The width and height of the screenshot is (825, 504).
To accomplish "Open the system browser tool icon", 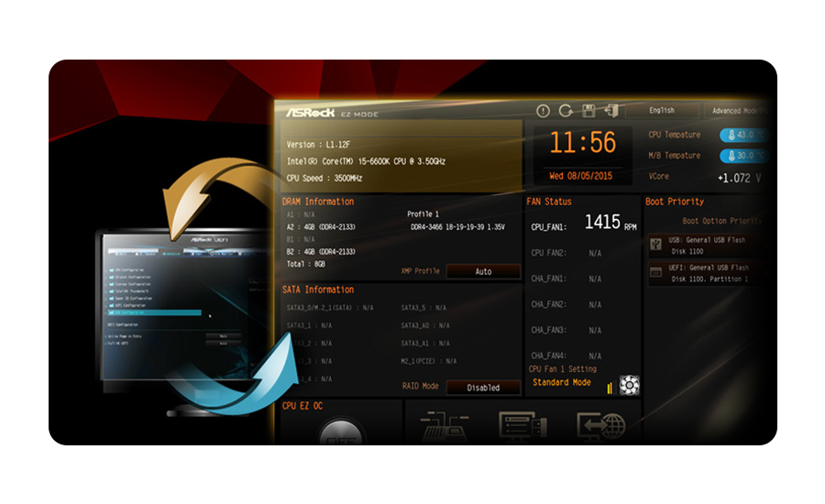I will pyautogui.click(x=445, y=426).
